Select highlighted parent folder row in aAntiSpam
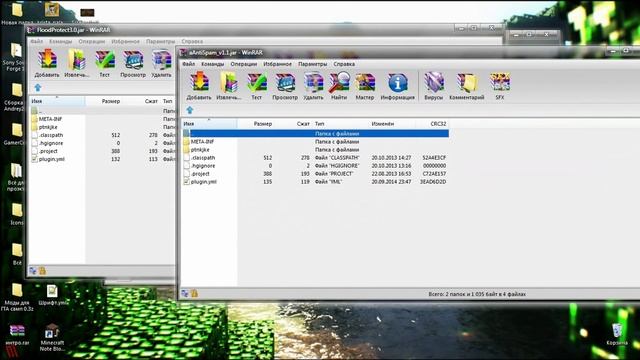Image resolution: width=640 pixels, height=360 pixels. pos(315,133)
